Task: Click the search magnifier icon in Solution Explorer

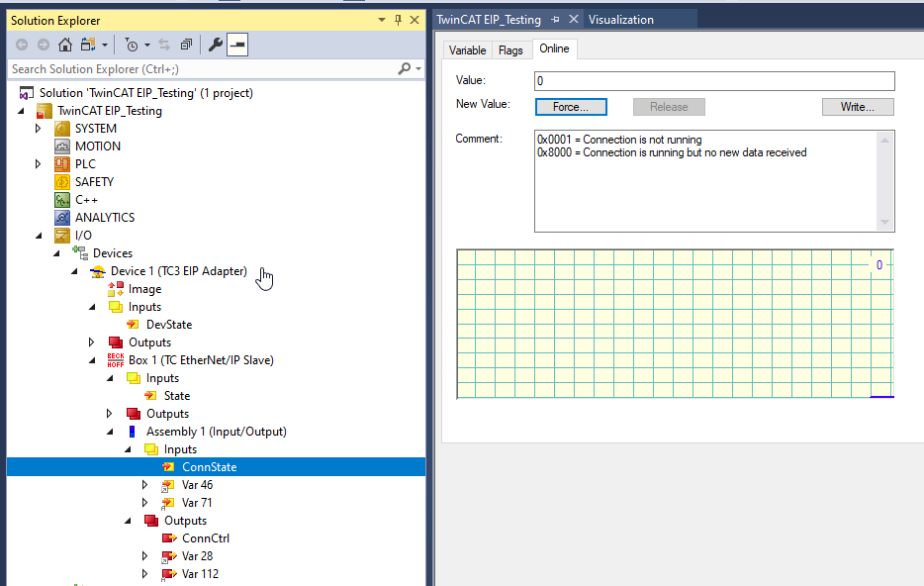Action: (x=405, y=69)
